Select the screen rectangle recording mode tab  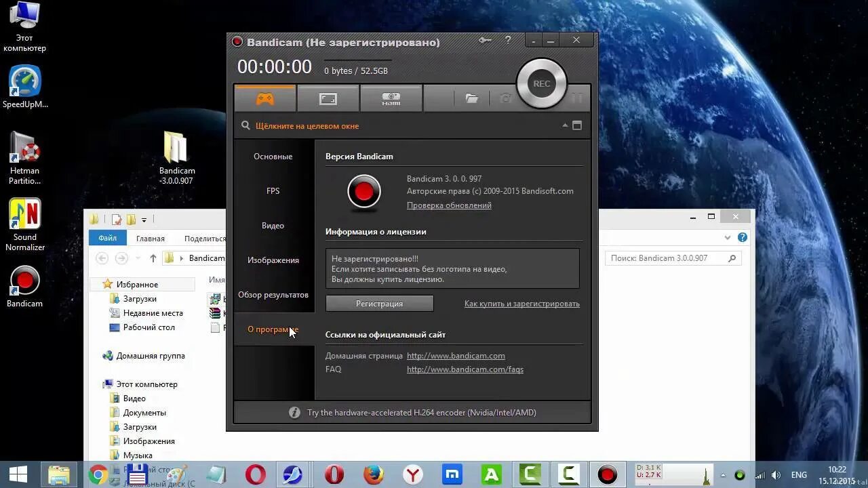point(328,99)
